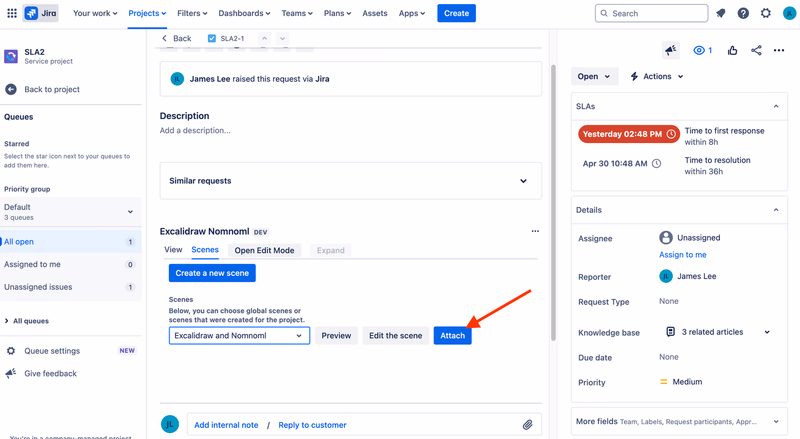Image resolution: width=800 pixels, height=439 pixels.
Task: Go to previous issue arrow
Action: click(x=264, y=38)
